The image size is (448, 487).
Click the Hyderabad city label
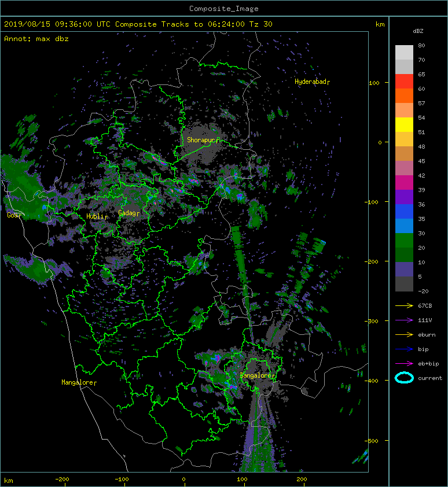(312, 82)
